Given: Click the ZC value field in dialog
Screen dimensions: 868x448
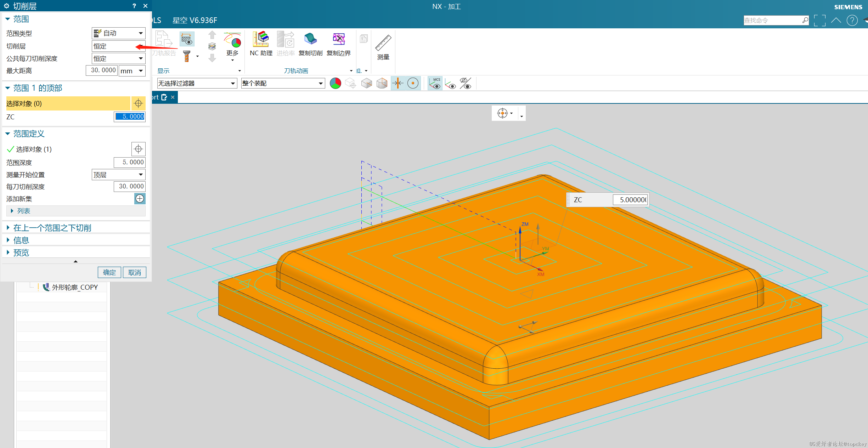Looking at the screenshot, I should (x=130, y=117).
